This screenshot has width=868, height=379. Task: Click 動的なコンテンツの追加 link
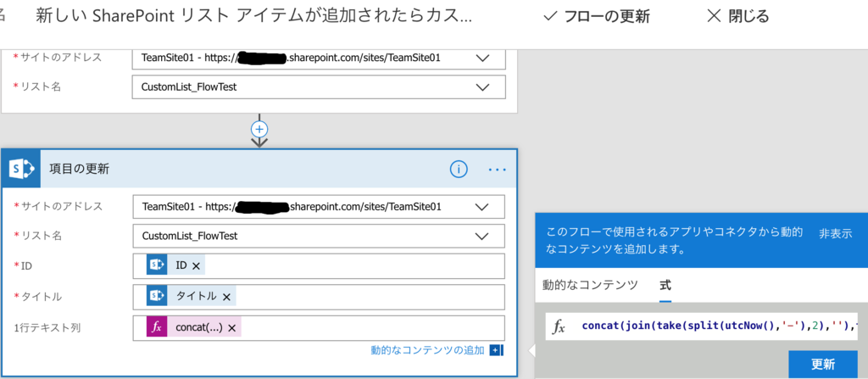[x=427, y=350]
